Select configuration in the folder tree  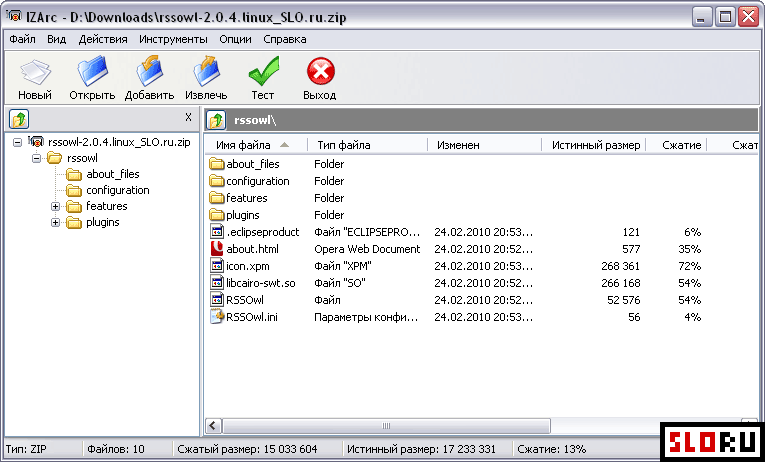tap(118, 190)
